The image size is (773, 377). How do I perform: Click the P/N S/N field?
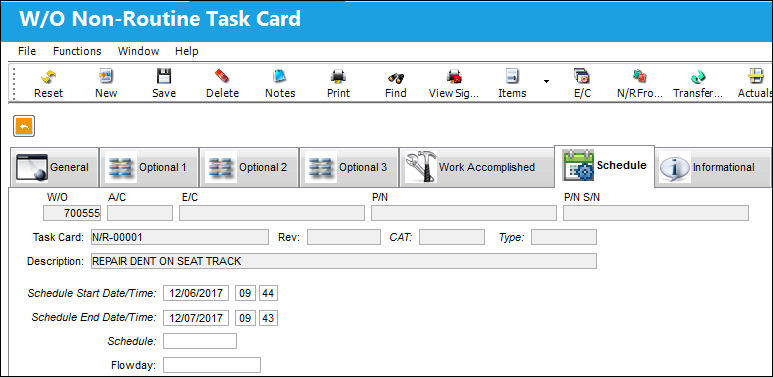click(656, 213)
